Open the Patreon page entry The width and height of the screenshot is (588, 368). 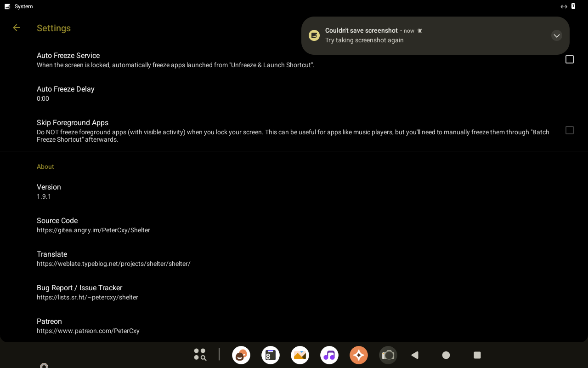click(x=88, y=326)
